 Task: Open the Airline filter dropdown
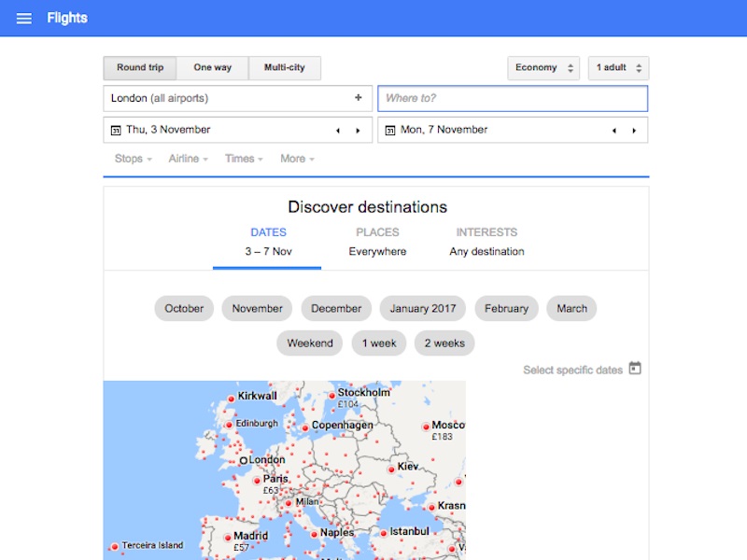pyautogui.click(x=188, y=159)
